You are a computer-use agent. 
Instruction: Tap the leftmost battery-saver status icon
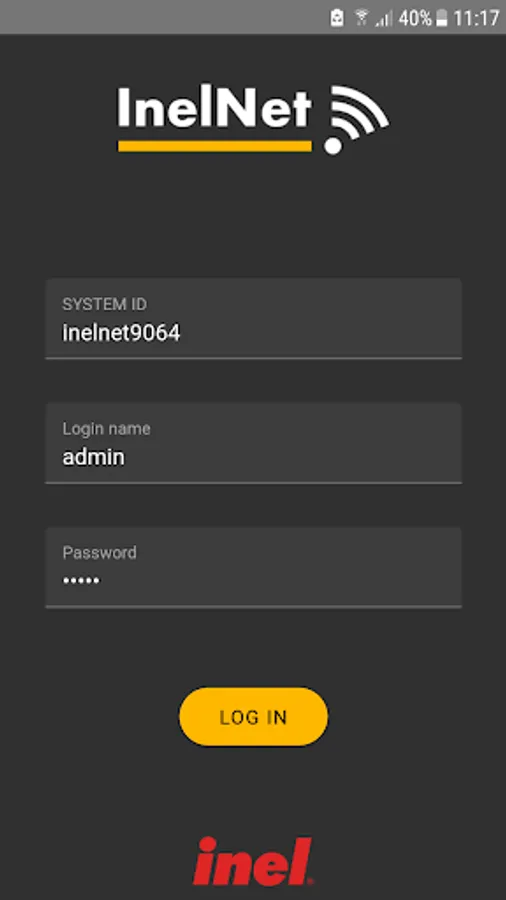337,18
